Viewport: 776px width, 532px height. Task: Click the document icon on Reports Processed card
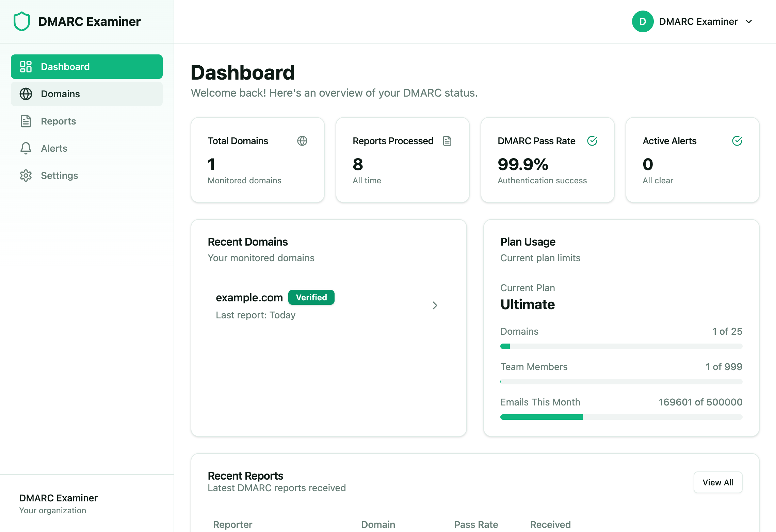tap(447, 141)
